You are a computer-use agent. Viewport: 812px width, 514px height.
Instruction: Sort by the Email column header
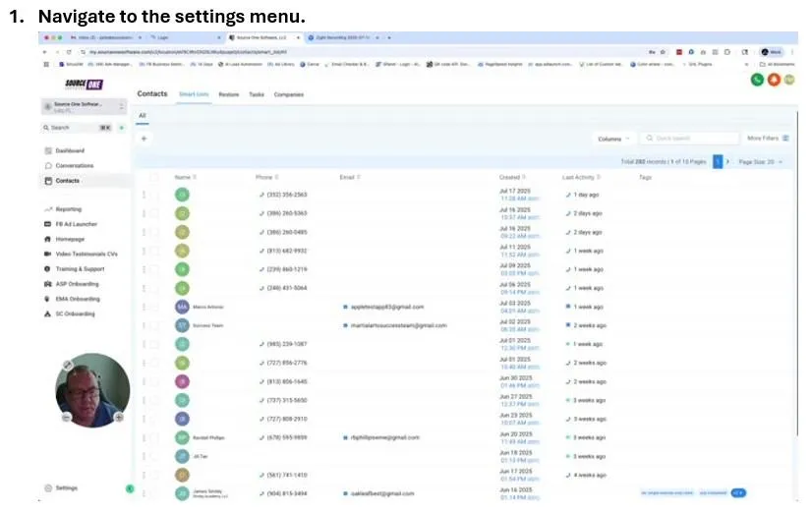click(x=350, y=177)
